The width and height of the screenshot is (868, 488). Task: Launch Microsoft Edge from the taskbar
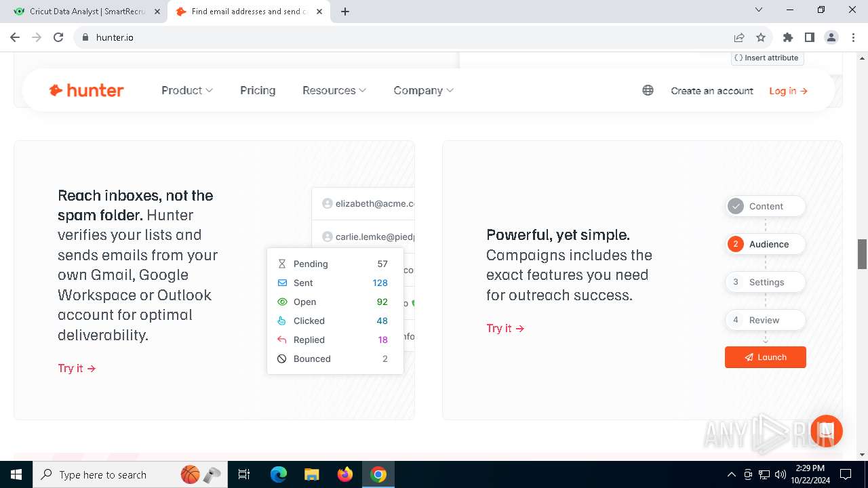pos(279,474)
